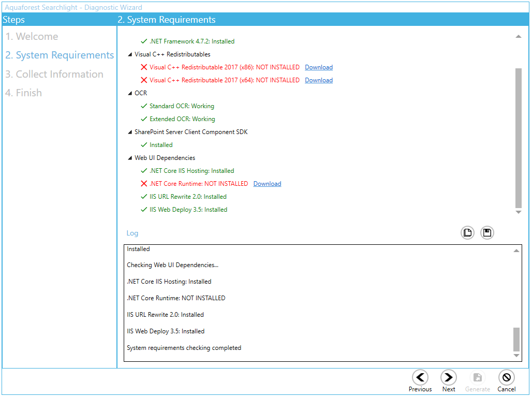
Task: Open the Welcome step
Action: point(32,37)
